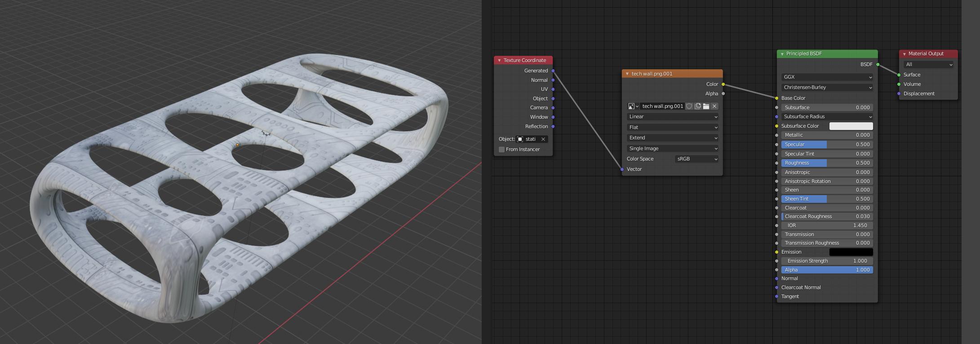Click the Clearcoat Roughness field

click(x=827, y=216)
